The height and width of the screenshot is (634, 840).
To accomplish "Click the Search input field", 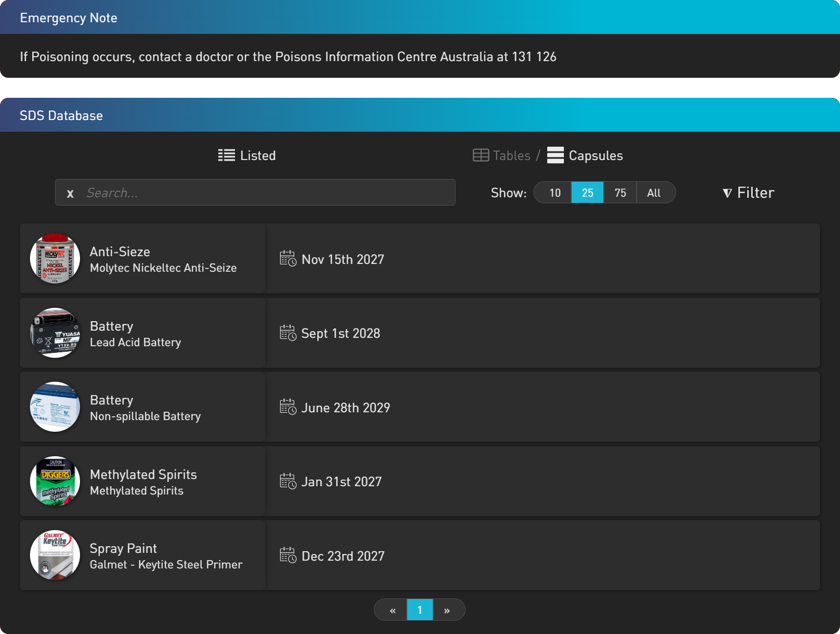I will [x=267, y=193].
